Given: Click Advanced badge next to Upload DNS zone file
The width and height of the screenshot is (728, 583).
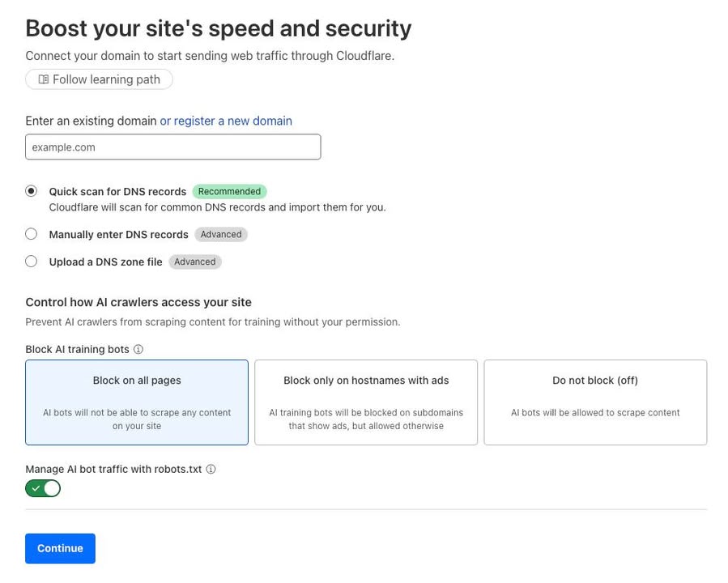Looking at the screenshot, I should 195,262.
